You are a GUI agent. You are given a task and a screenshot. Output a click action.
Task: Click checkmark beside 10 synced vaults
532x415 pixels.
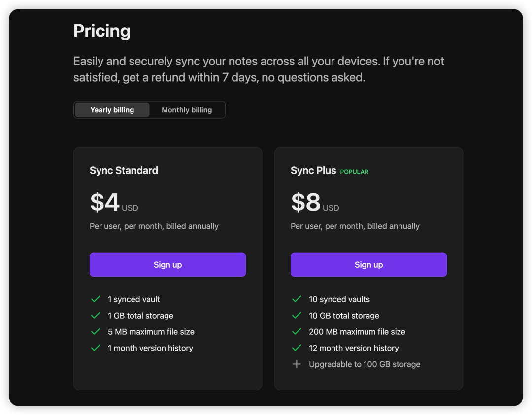pyautogui.click(x=297, y=299)
